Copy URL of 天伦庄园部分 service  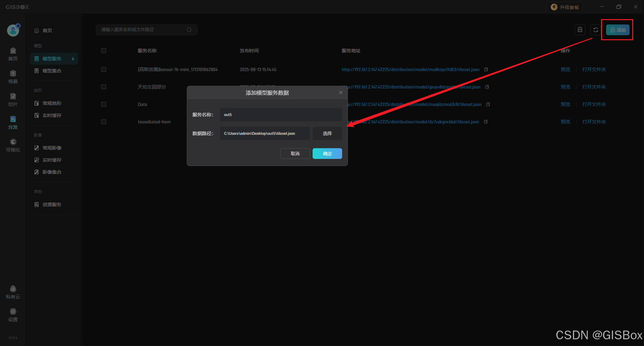coord(487,87)
